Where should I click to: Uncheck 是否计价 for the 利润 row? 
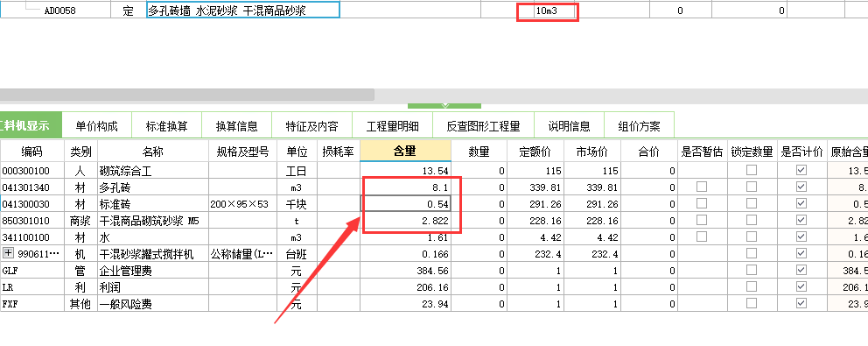[801, 287]
